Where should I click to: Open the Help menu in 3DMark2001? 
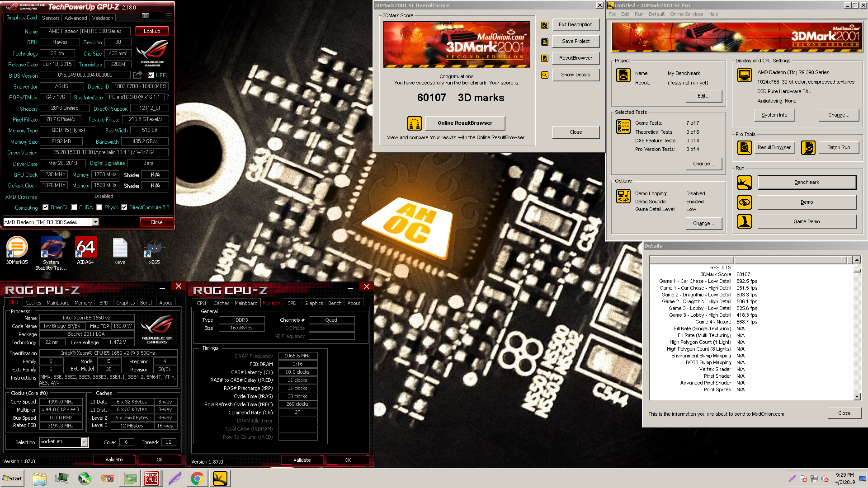click(713, 14)
